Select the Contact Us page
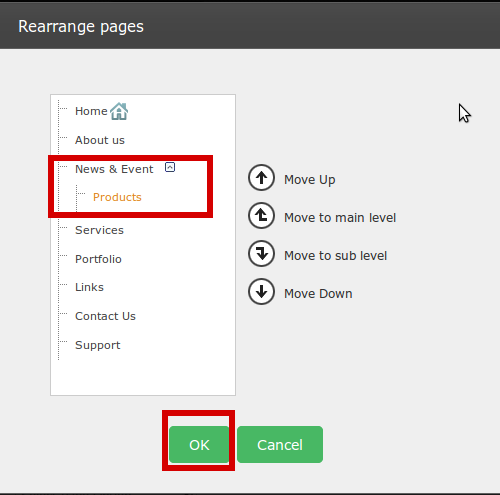The image size is (500, 495). tap(105, 316)
